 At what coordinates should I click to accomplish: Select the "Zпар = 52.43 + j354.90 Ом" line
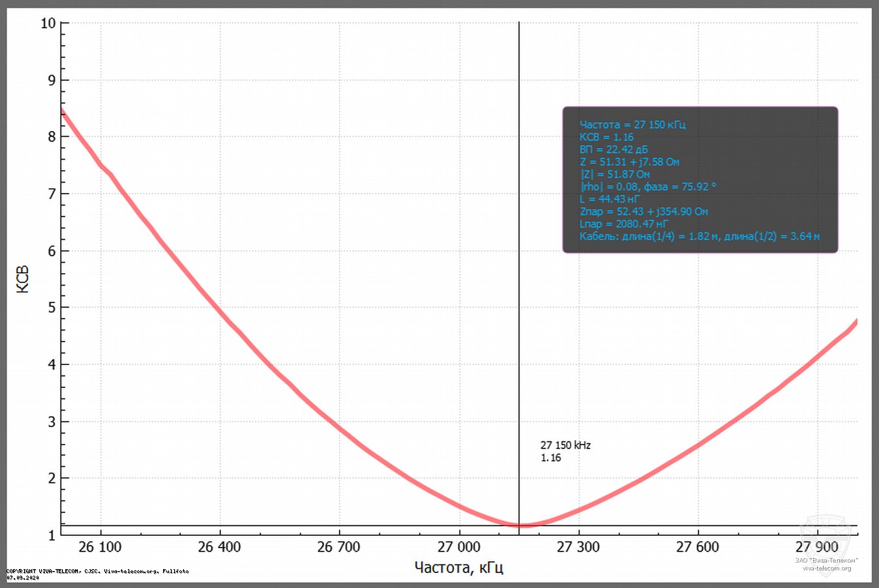coord(644,211)
